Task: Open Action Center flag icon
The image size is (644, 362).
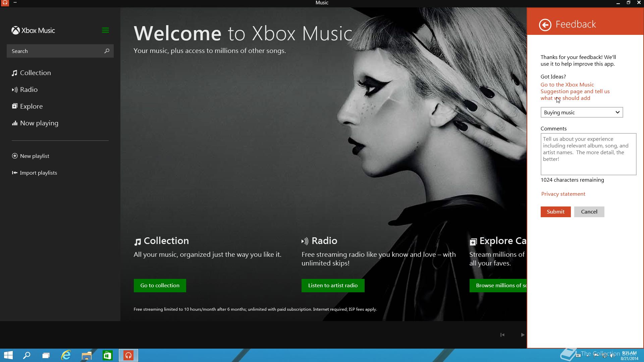Action: (596, 355)
